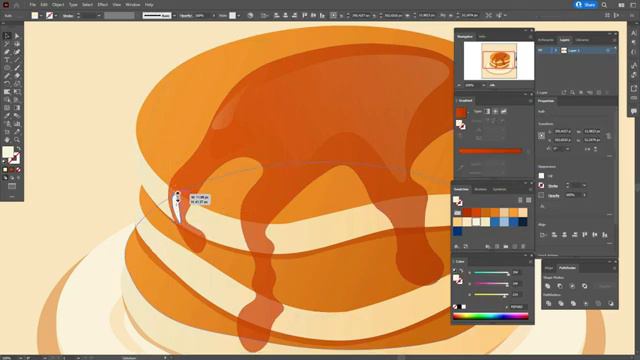Viewport: 640px width, 360px height.
Task: Switch to the Artboards tab
Action: tap(546, 40)
